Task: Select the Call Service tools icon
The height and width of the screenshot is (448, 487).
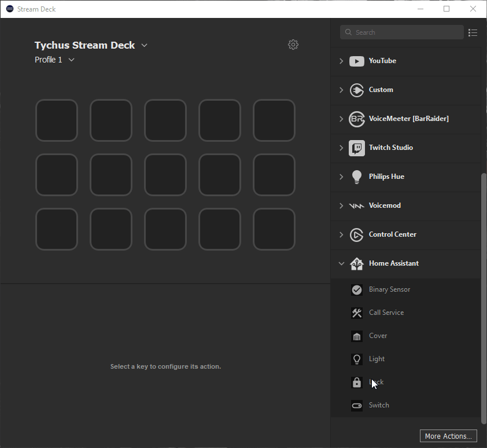Action: [357, 313]
